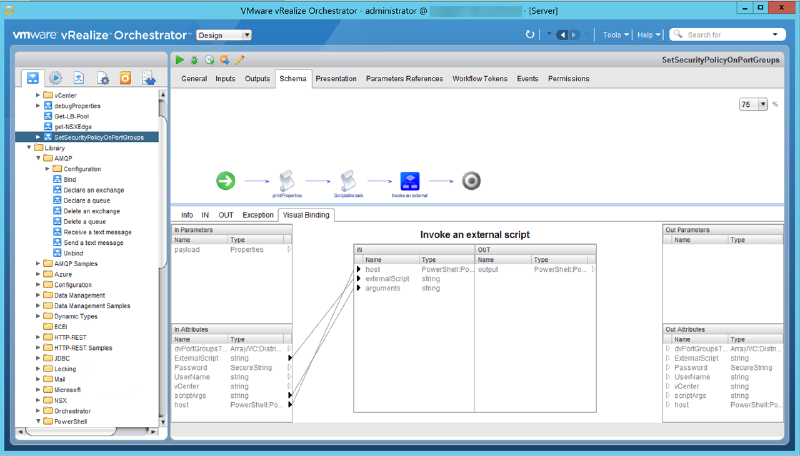Select the end element in schema
800x456 pixels.
(471, 181)
